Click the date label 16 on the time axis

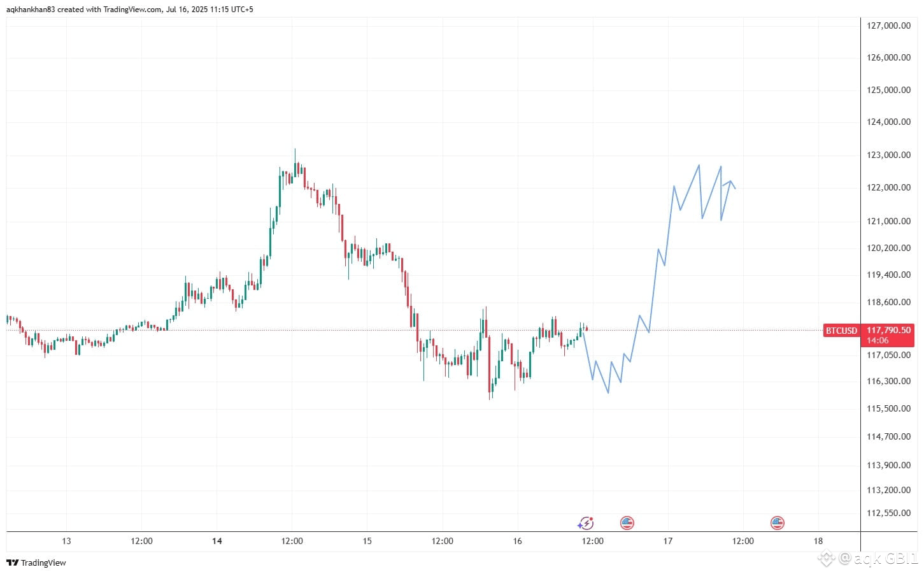click(x=517, y=542)
